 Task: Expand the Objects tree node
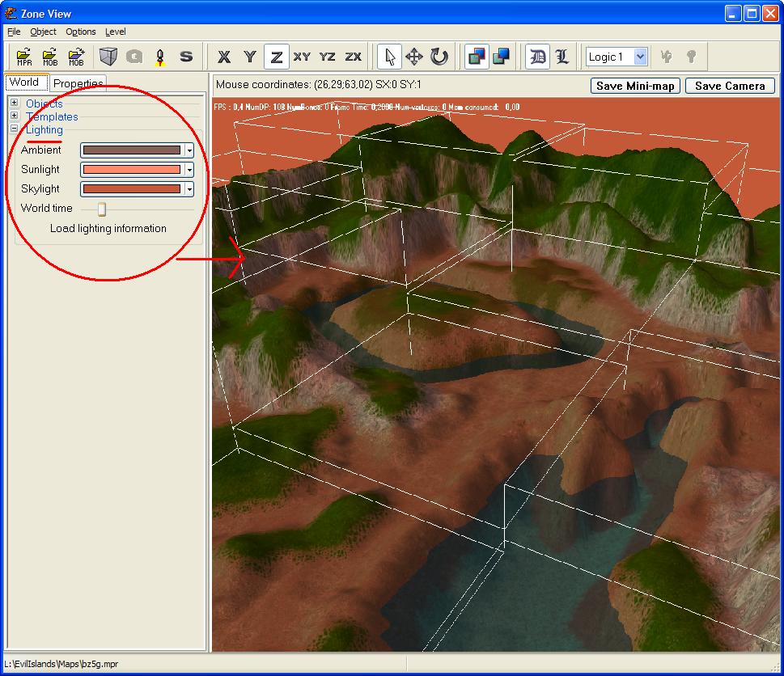pos(14,104)
